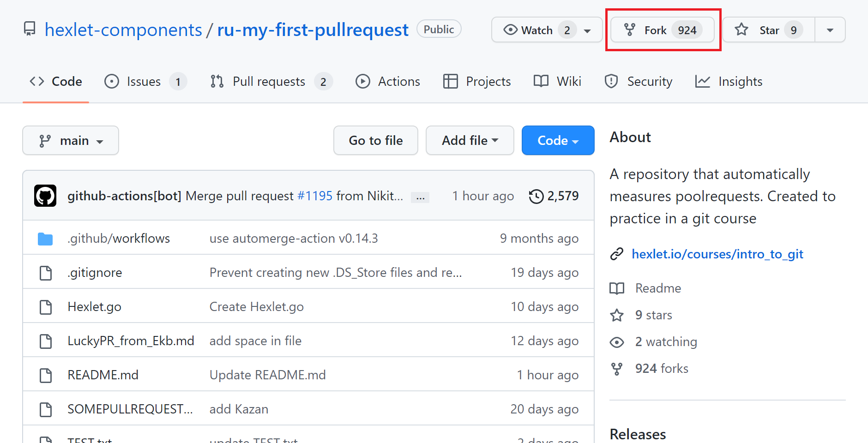Screen dimensions: 868x443
Task: Click the forks icon next to 924 forks
Action: [x=617, y=369]
